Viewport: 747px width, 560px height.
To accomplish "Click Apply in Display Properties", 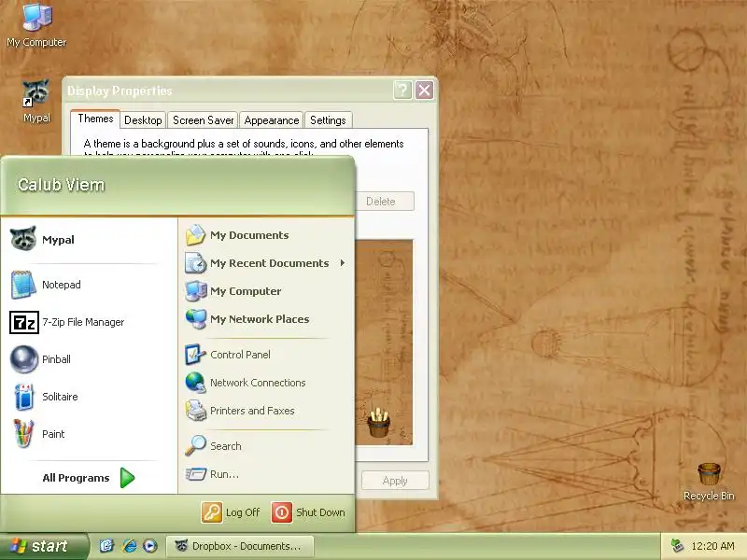I will click(395, 481).
